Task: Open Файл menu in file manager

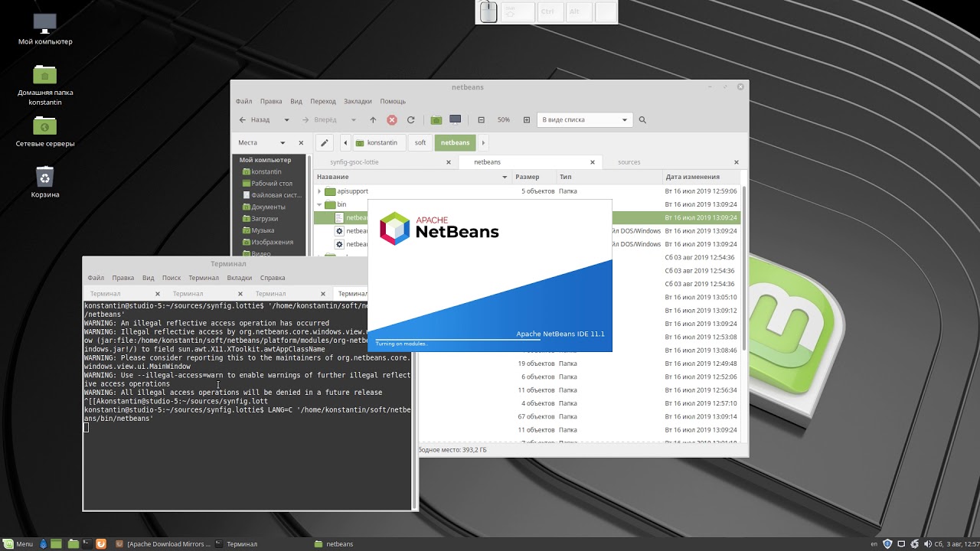Action: coord(243,101)
